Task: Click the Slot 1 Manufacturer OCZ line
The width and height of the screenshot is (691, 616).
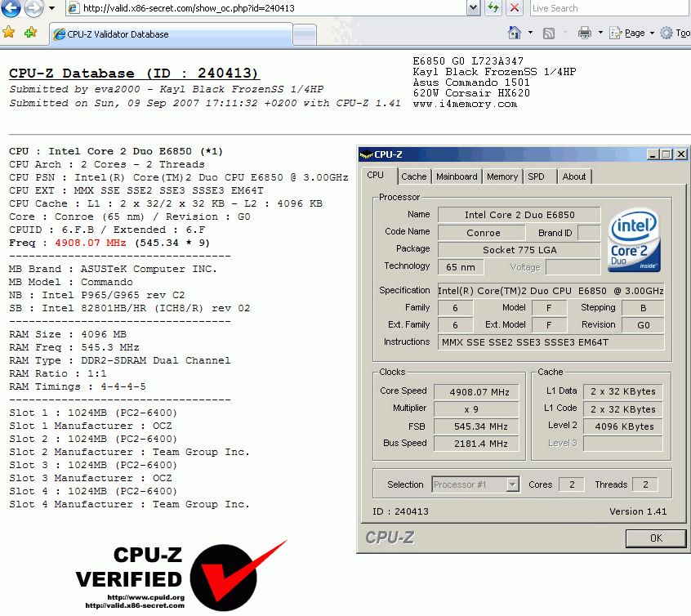Action: 91,426
